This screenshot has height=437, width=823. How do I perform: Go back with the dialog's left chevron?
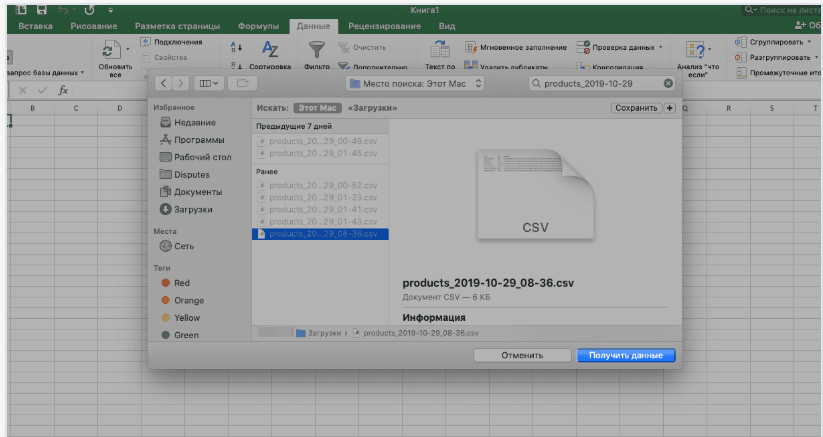tap(163, 83)
